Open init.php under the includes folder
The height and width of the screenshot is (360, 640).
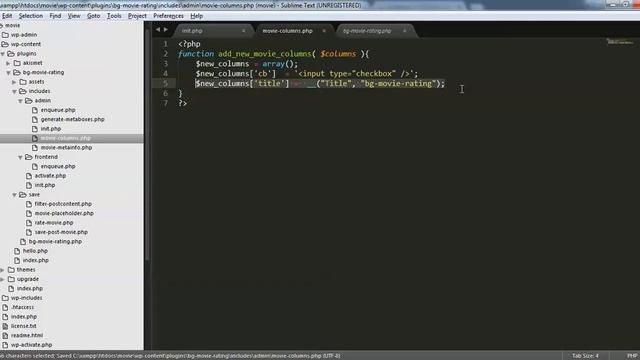pyautogui.click(x=45, y=185)
